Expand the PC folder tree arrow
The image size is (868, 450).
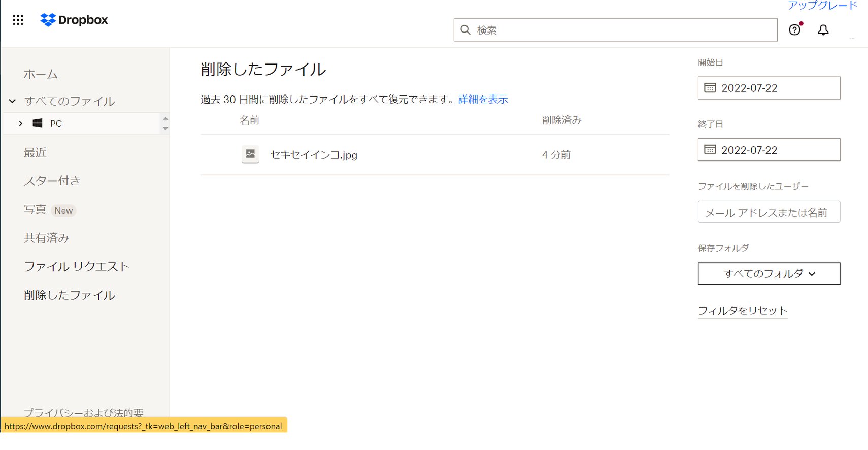click(20, 123)
